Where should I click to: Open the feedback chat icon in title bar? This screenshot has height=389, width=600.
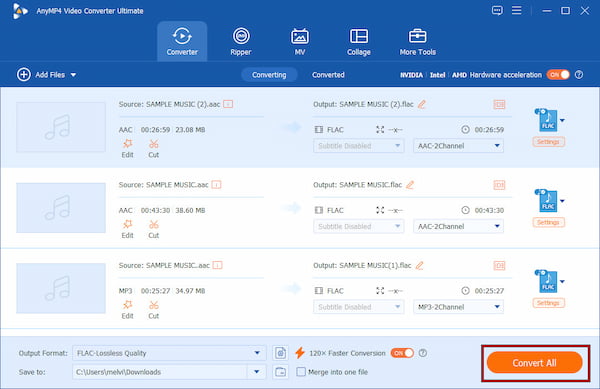497,10
